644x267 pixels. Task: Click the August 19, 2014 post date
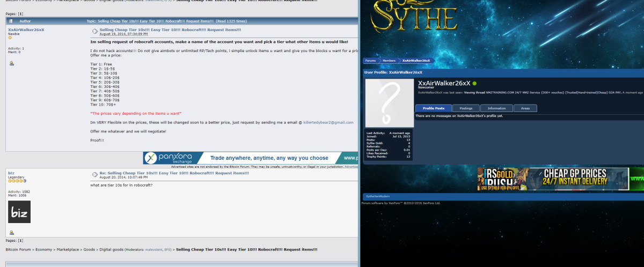pyautogui.click(x=124, y=34)
